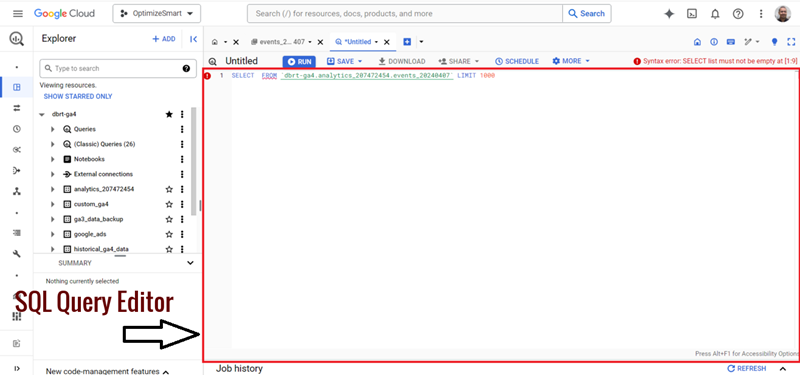
Task: Star the custom_ga4 dataset
Action: (169, 204)
